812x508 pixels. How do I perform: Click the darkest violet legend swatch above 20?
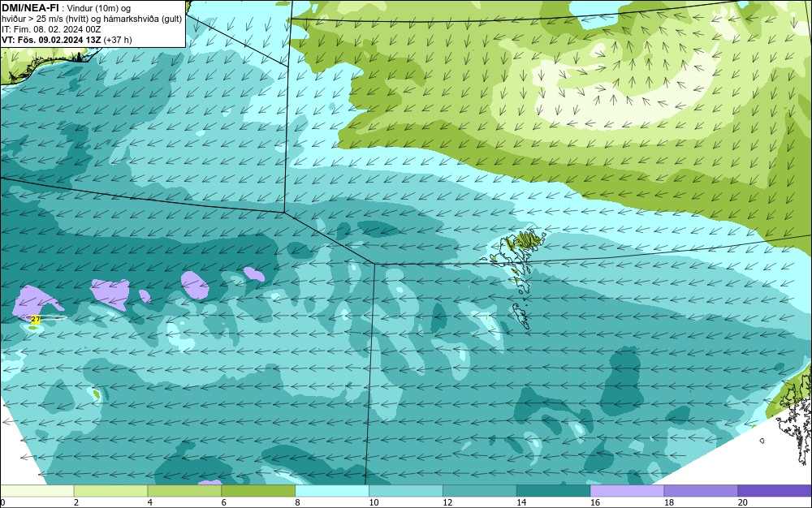[775, 491]
